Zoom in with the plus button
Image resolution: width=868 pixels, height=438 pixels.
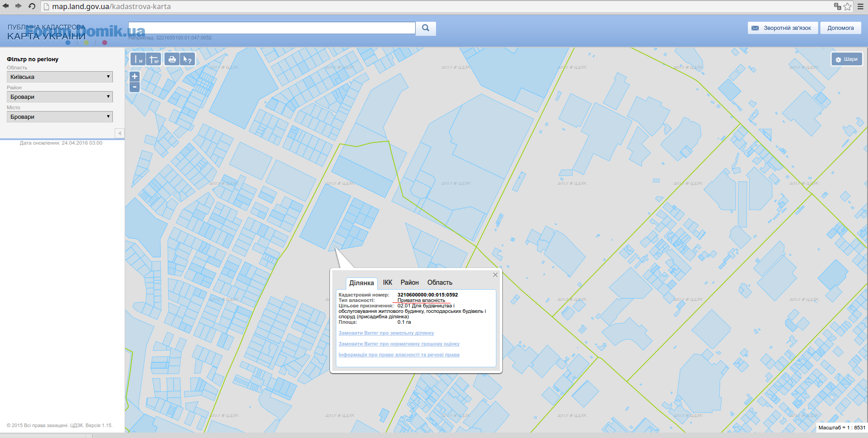[135, 76]
